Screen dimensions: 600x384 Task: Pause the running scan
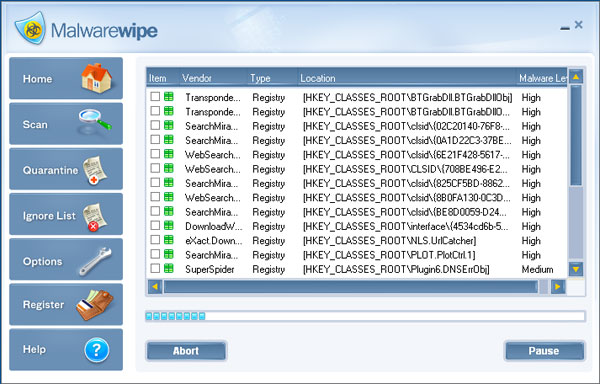[544, 351]
